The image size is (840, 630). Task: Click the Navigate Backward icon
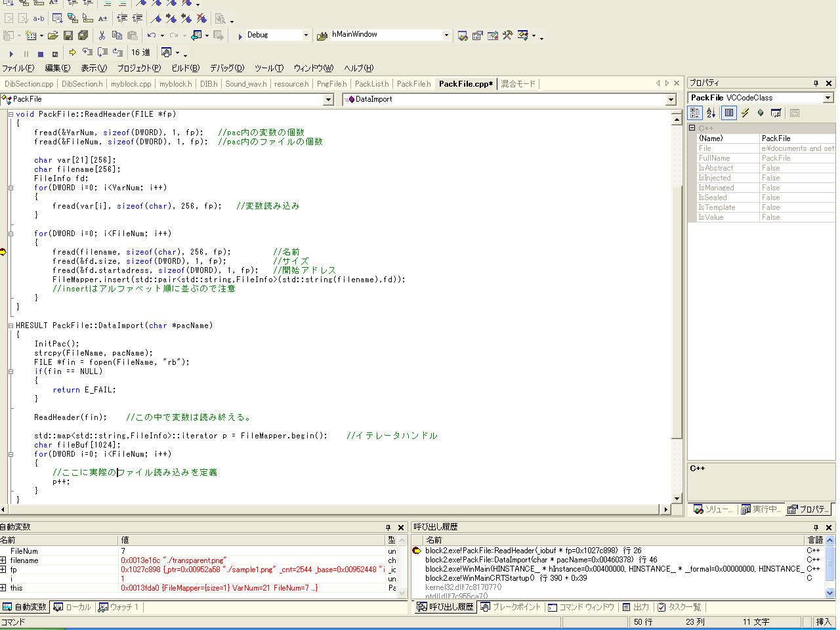tap(196, 35)
